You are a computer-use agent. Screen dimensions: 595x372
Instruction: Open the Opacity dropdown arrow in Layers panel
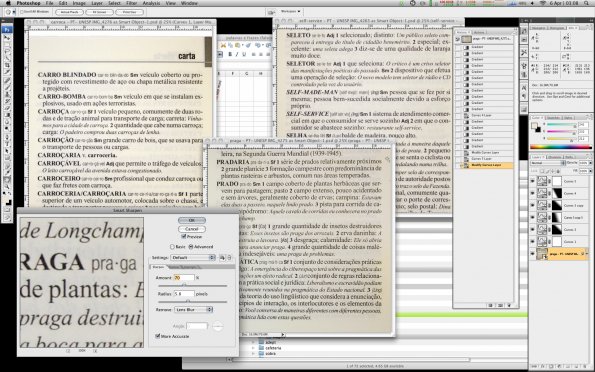[x=590, y=163]
